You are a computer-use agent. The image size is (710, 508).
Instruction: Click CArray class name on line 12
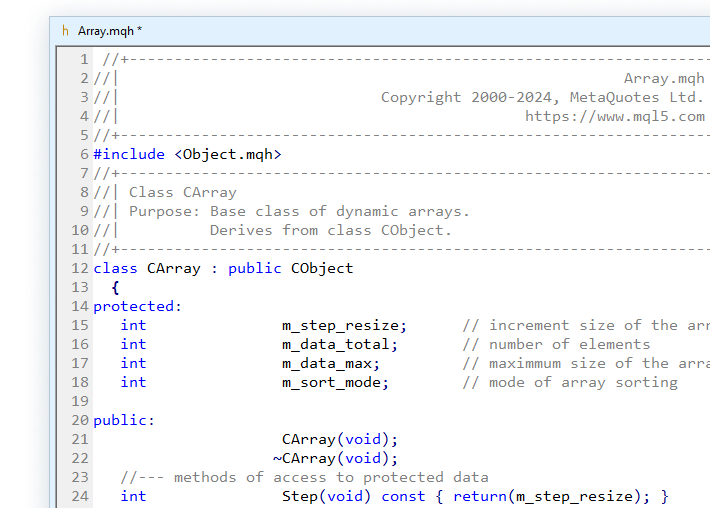click(x=174, y=268)
